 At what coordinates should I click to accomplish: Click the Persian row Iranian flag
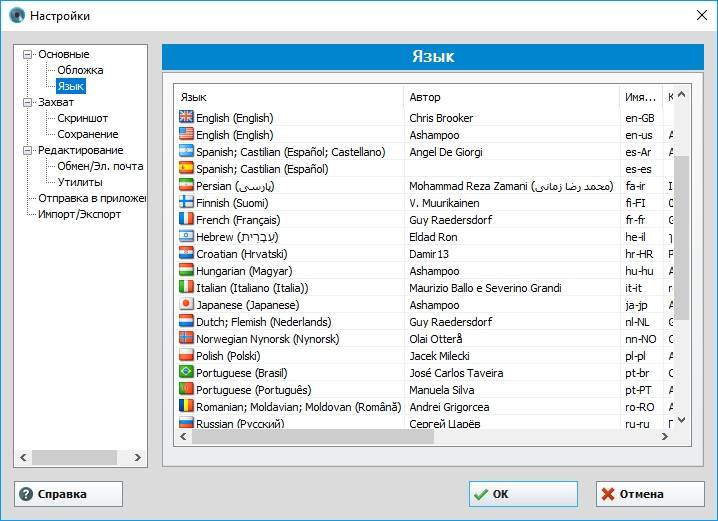(x=186, y=185)
